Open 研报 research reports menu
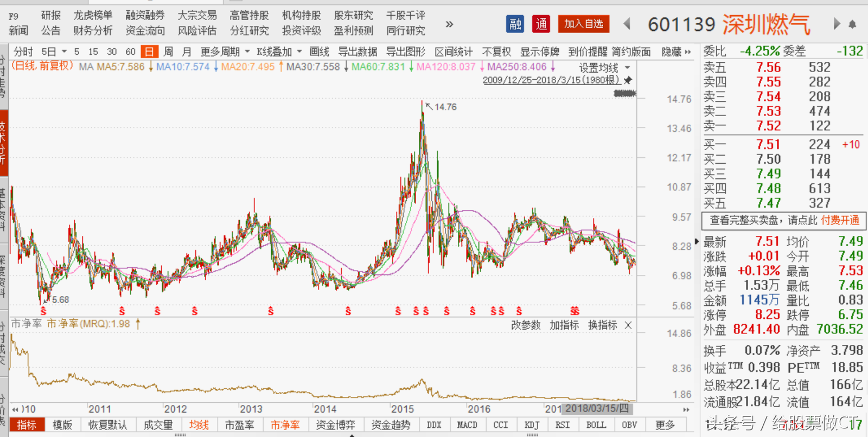The image size is (868, 437). point(51,15)
